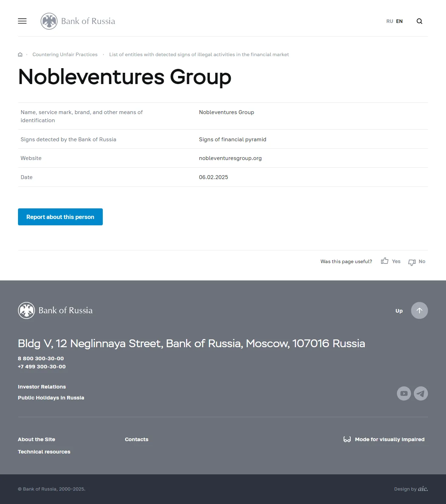446x504 pixels.
Task: Open the Investor Relations link
Action: tap(42, 387)
